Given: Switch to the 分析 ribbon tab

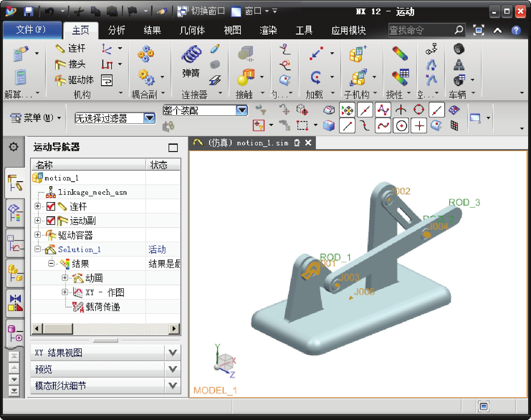Looking at the screenshot, I should coord(116,30).
